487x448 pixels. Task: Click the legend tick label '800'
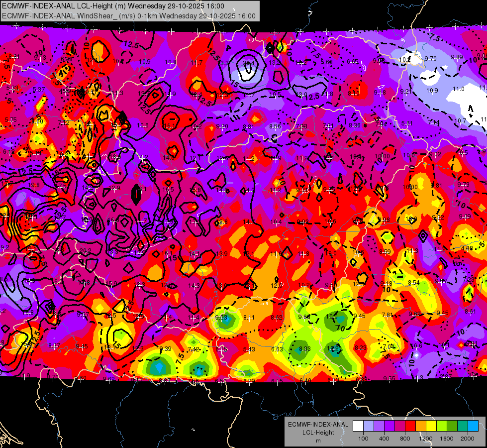(405, 439)
